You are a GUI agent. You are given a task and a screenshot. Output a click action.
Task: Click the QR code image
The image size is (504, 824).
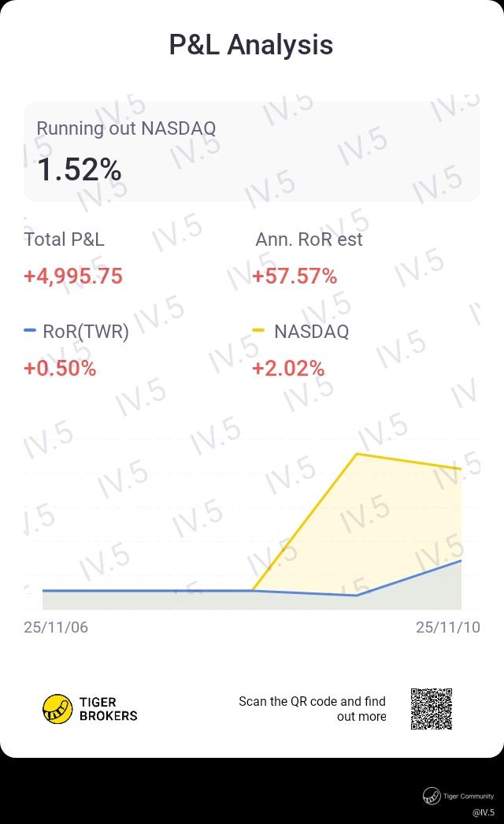(x=432, y=709)
